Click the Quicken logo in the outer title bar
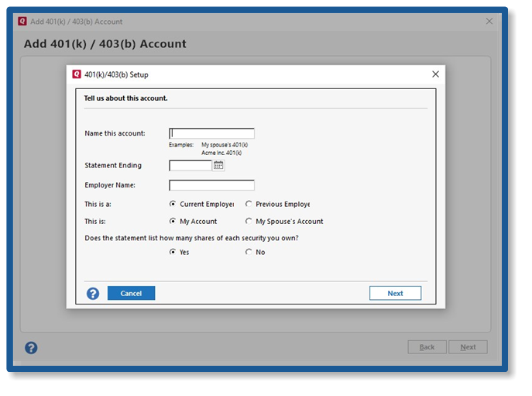Screen dimensions: 532x396 click(x=22, y=22)
